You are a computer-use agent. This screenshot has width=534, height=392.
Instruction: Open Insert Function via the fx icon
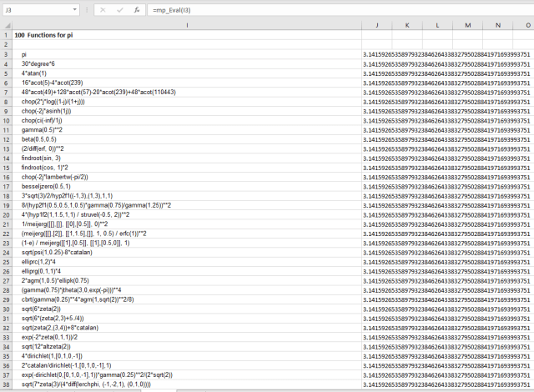[x=137, y=9]
